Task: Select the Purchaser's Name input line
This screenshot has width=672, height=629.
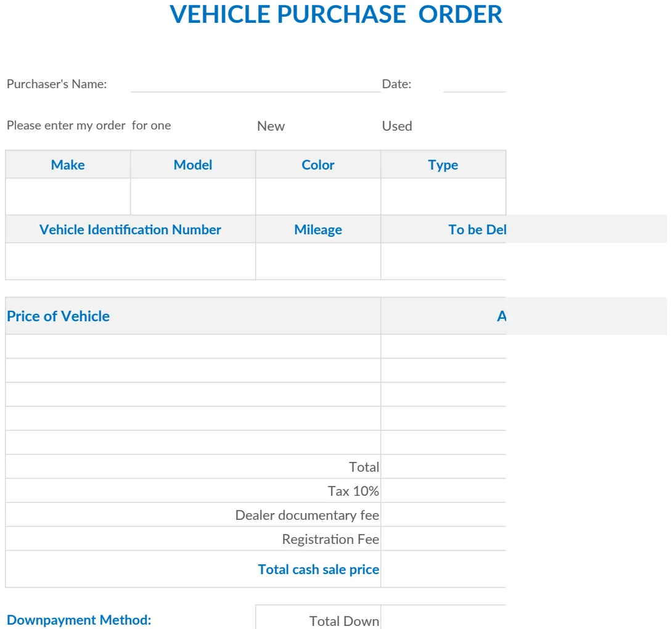Action: pos(255,84)
